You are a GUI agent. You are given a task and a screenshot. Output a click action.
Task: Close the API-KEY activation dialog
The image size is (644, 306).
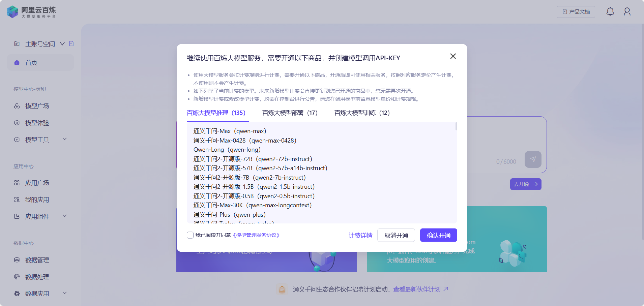click(453, 56)
